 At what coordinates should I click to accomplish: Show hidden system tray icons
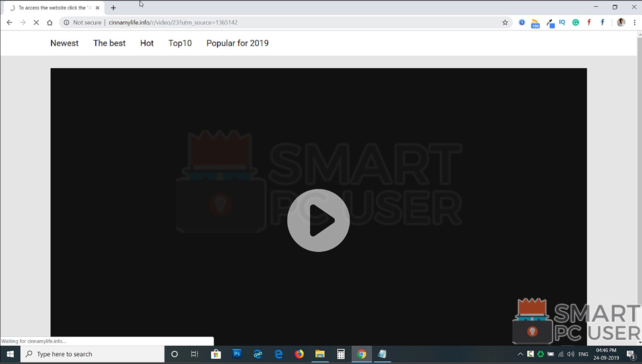click(x=520, y=354)
